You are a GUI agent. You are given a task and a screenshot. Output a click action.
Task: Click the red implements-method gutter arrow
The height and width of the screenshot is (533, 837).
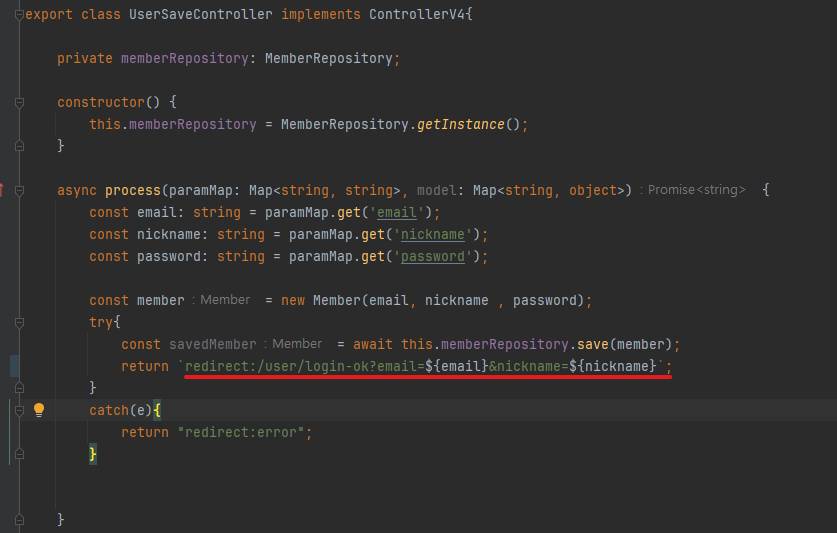point(2,190)
